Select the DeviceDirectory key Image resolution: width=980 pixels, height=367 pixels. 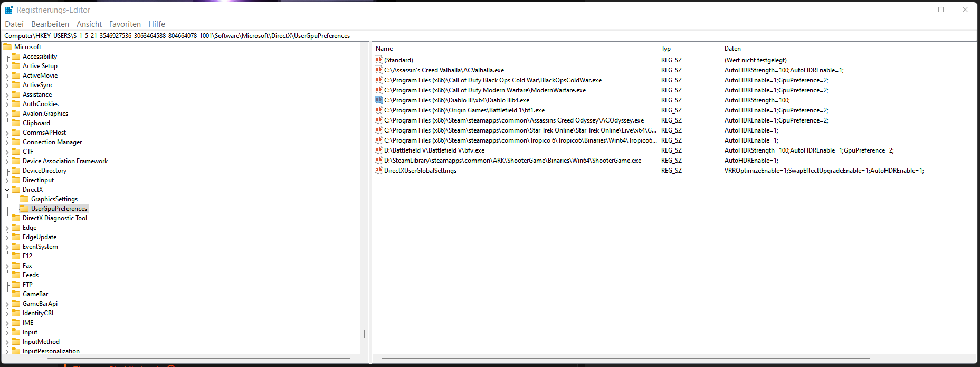(x=44, y=171)
